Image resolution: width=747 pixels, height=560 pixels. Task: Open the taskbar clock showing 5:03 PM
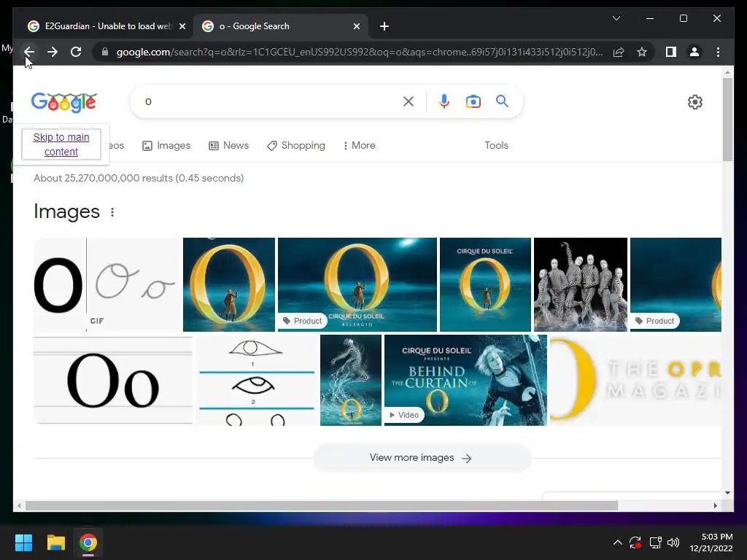coord(711,542)
